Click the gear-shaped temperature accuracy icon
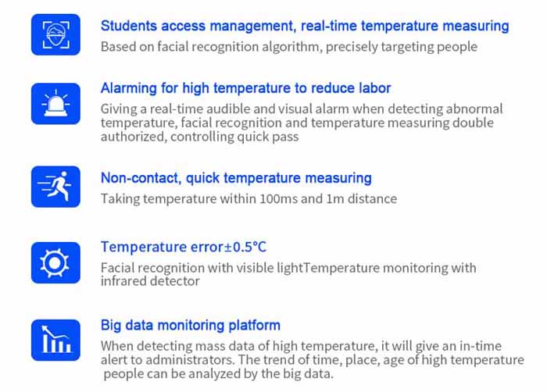This screenshot has width=547, height=392. tap(55, 262)
